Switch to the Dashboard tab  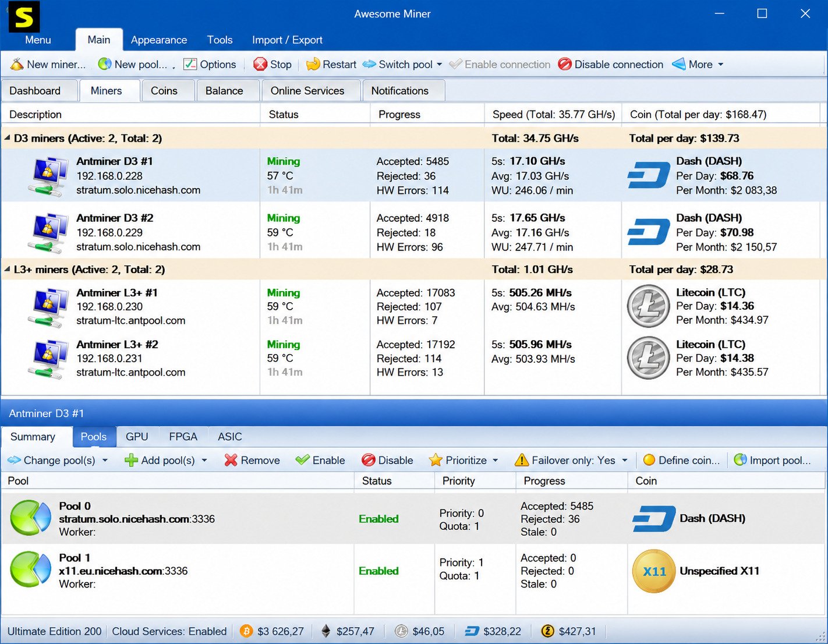(39, 91)
